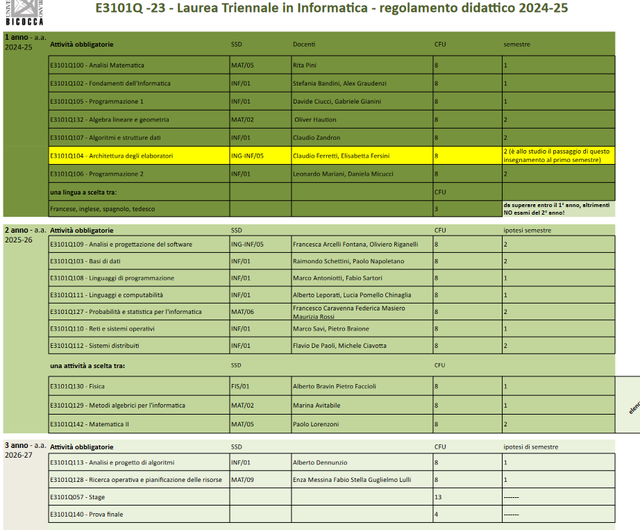Click CFU value 3 for lingua row
The height and width of the screenshot is (530, 640).
point(467,209)
